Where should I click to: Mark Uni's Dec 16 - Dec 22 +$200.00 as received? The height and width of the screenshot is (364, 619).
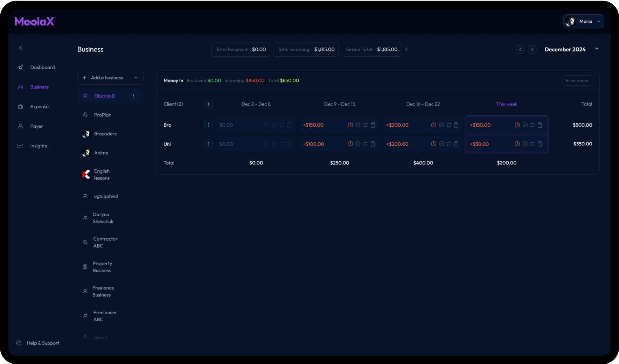point(441,144)
